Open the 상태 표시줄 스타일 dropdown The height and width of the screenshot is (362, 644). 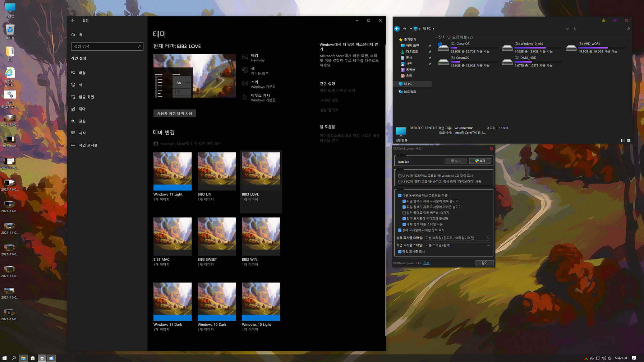(457, 238)
